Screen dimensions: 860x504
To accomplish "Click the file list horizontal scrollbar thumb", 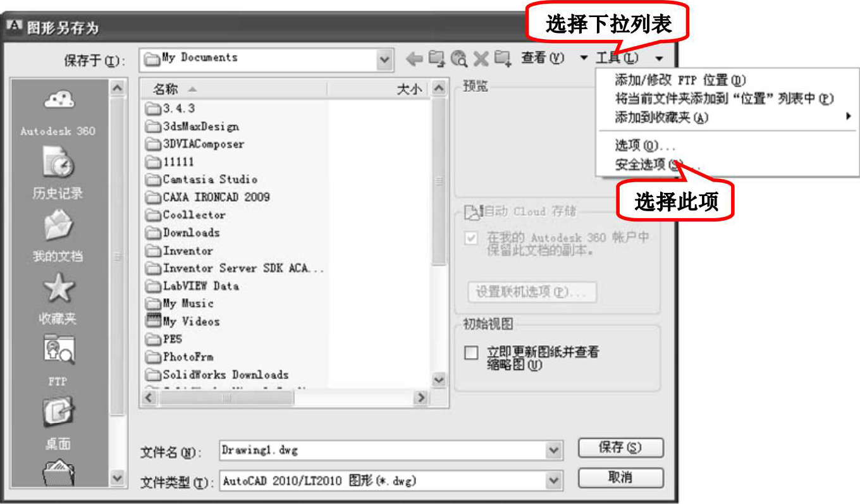I will [x=226, y=398].
